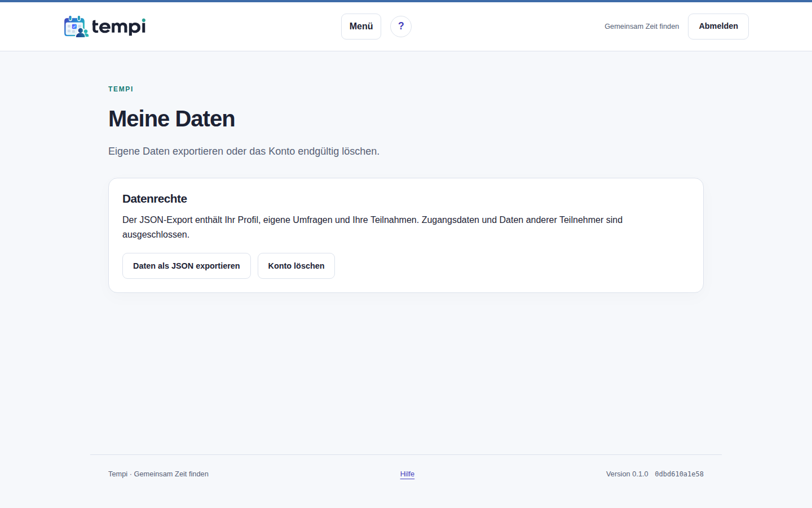Click the tempi calendar logo icon
Viewport: 812px width, 508px height.
click(x=76, y=27)
